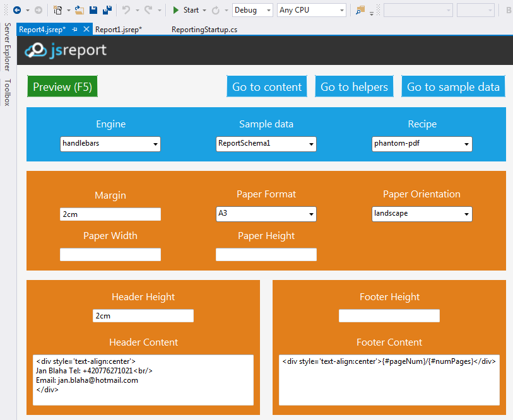Expand the Start button dropdown arrow
Screen dimensions: 513x420
pos(204,11)
